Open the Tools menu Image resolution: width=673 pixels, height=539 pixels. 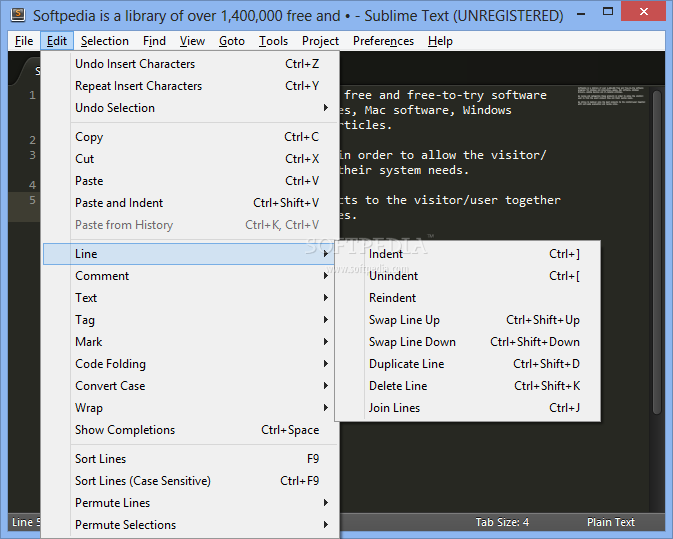tap(273, 41)
